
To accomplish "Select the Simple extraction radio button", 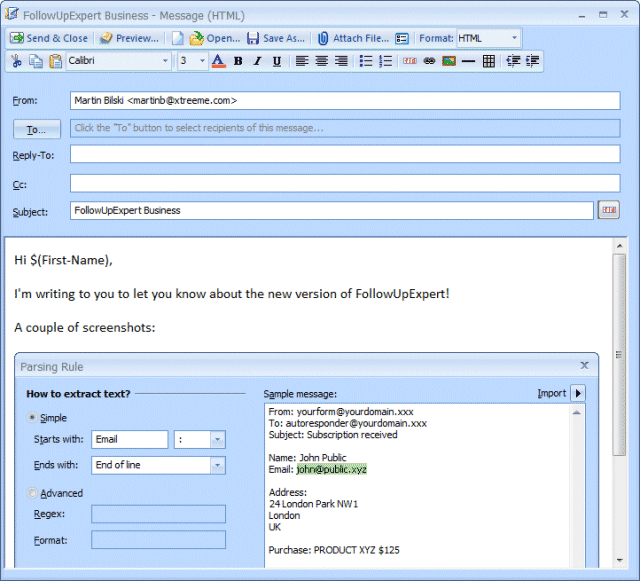I will pyautogui.click(x=32, y=417).
